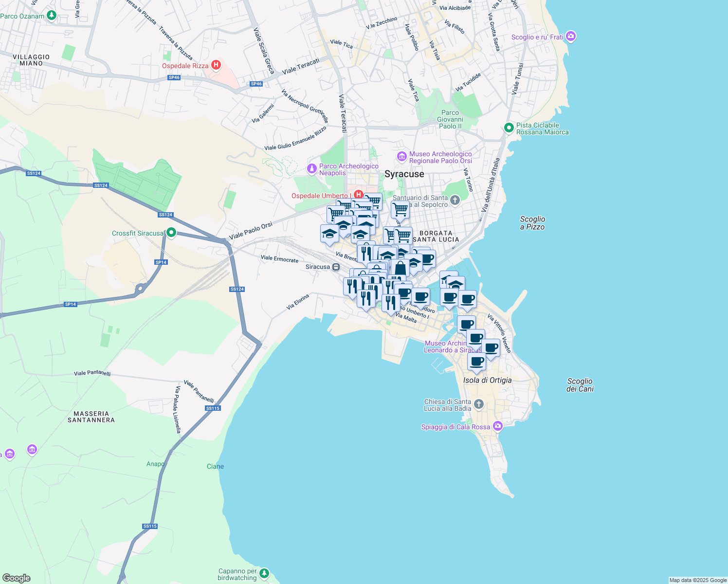Click the westernmost graduation cap school marker
Viewport: 728px width, 584px height.
point(329,234)
